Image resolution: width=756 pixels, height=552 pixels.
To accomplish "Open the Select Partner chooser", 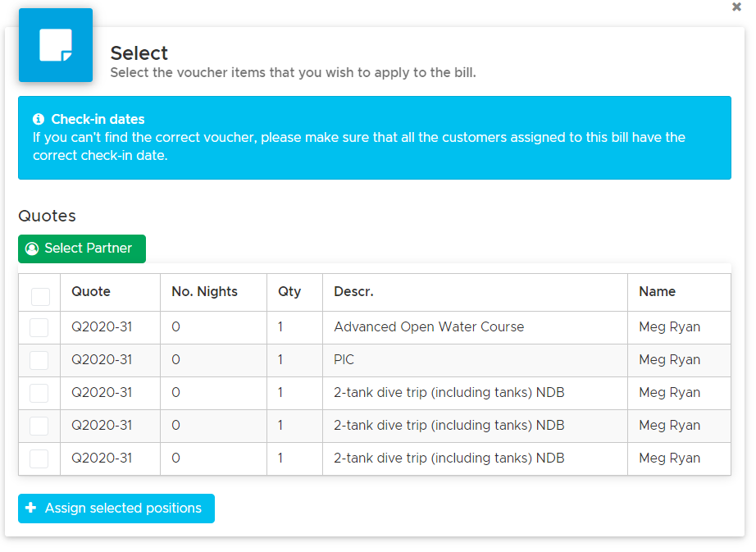I will click(x=82, y=249).
